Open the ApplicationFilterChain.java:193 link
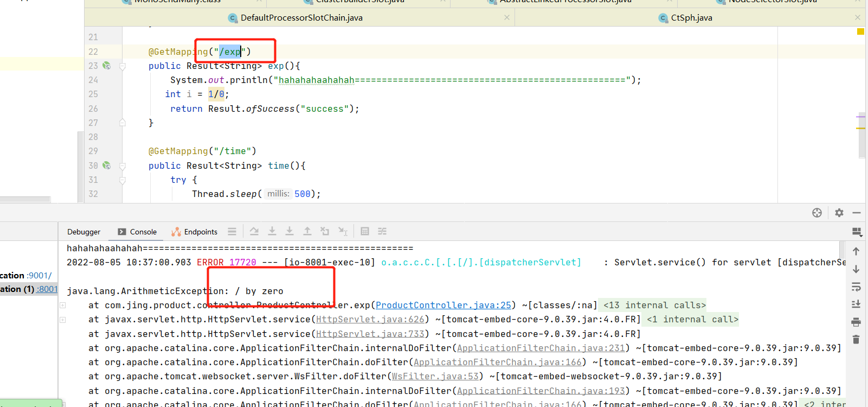Image resolution: width=868 pixels, height=407 pixels. [541, 391]
